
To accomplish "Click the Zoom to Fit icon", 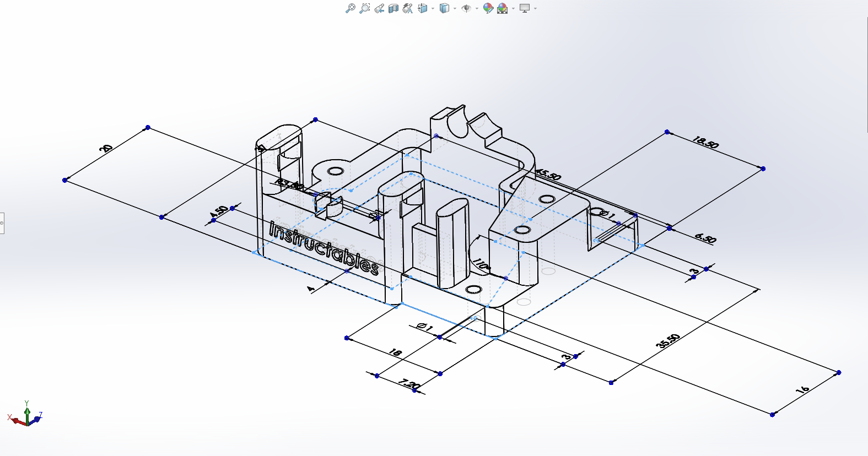I will click(350, 8).
